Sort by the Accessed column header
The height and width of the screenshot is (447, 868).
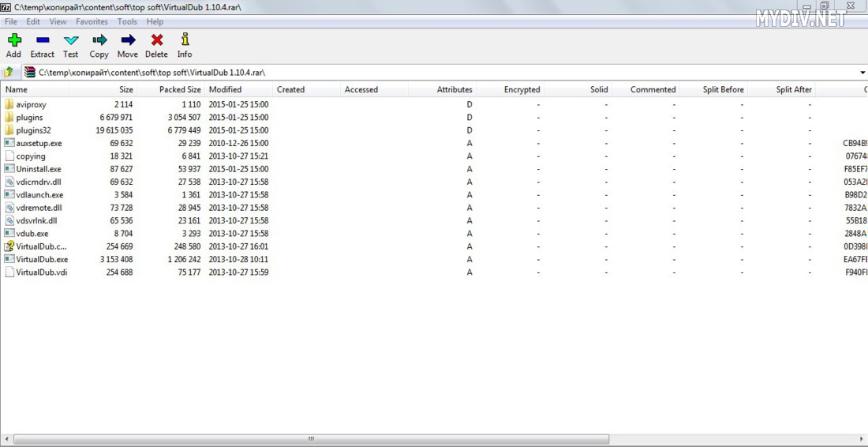pos(374,89)
